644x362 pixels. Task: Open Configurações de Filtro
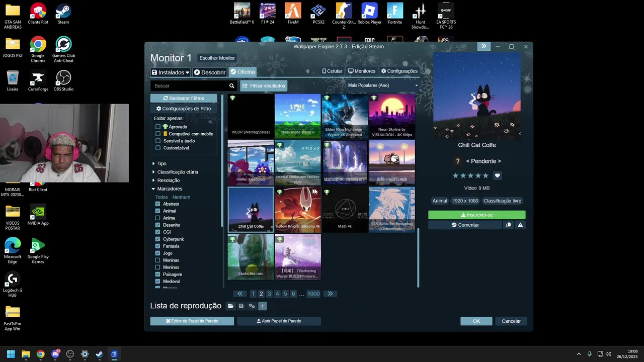[x=184, y=109]
